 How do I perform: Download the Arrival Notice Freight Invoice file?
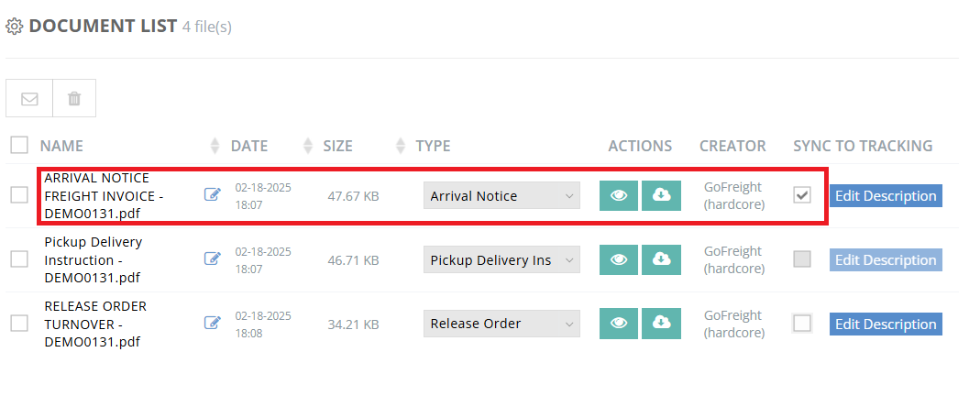(x=661, y=195)
